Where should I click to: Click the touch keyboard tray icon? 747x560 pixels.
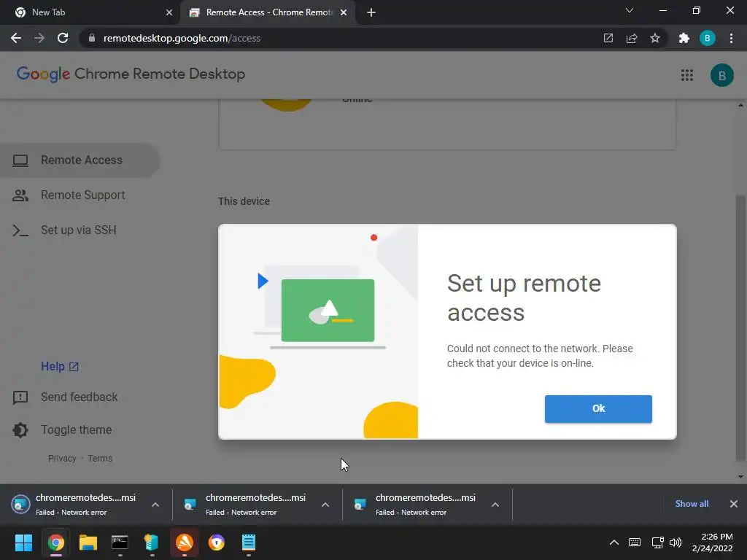coord(635,542)
